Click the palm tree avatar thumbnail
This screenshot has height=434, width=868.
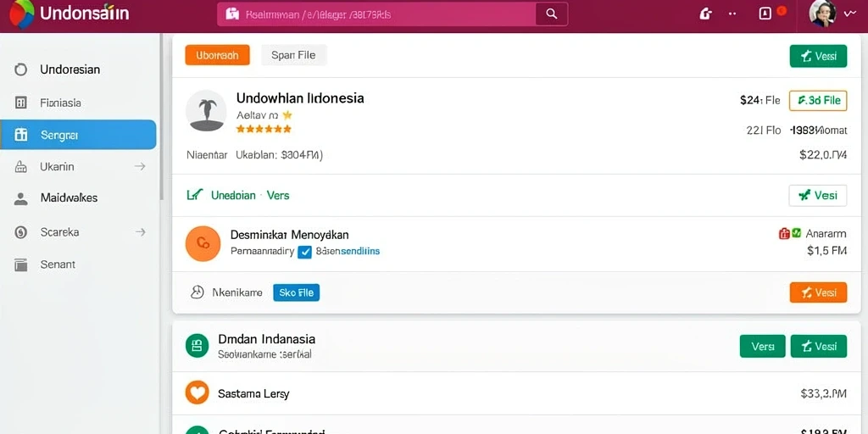click(206, 111)
